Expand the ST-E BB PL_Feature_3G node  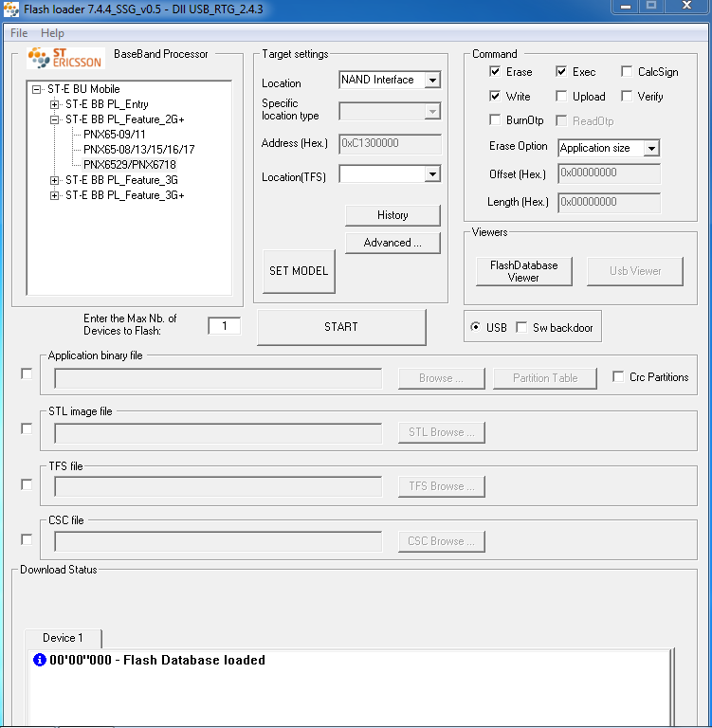54,180
